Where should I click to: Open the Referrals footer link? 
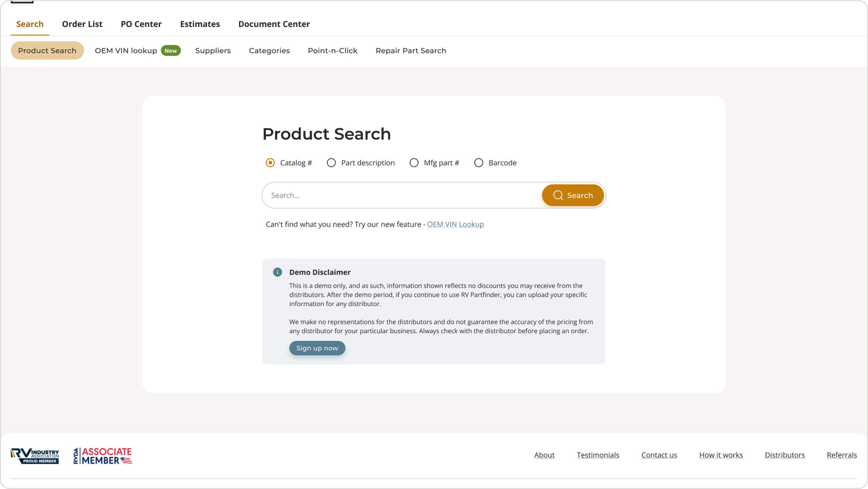click(842, 455)
